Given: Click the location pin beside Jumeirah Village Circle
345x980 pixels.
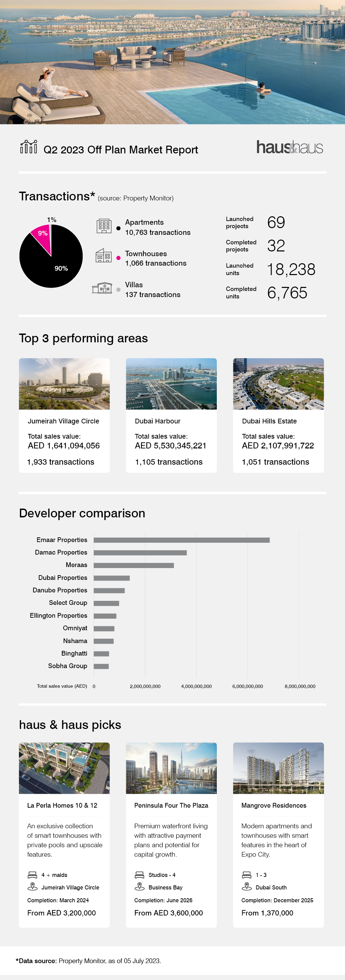Looking at the screenshot, I should 32,886.
